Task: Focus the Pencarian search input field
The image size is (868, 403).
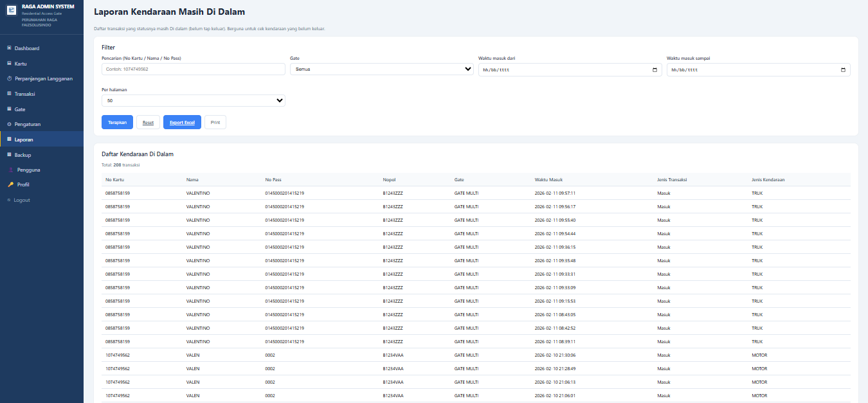Action: (193, 69)
